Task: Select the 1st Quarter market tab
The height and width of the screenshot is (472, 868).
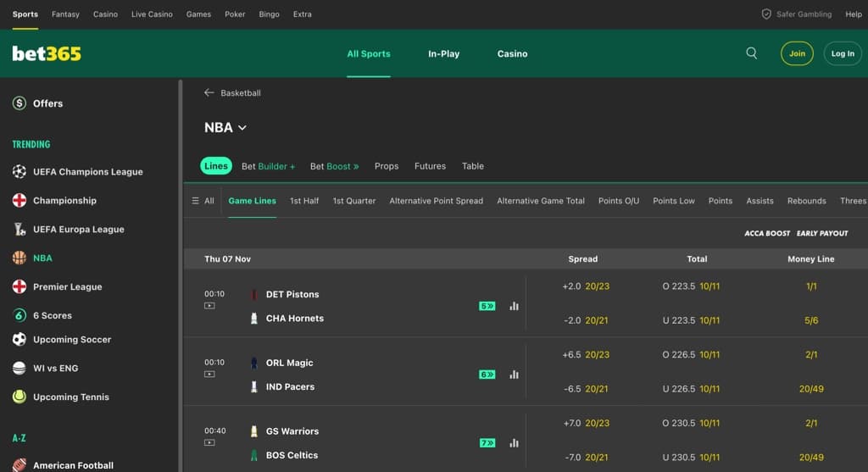Action: pos(354,201)
